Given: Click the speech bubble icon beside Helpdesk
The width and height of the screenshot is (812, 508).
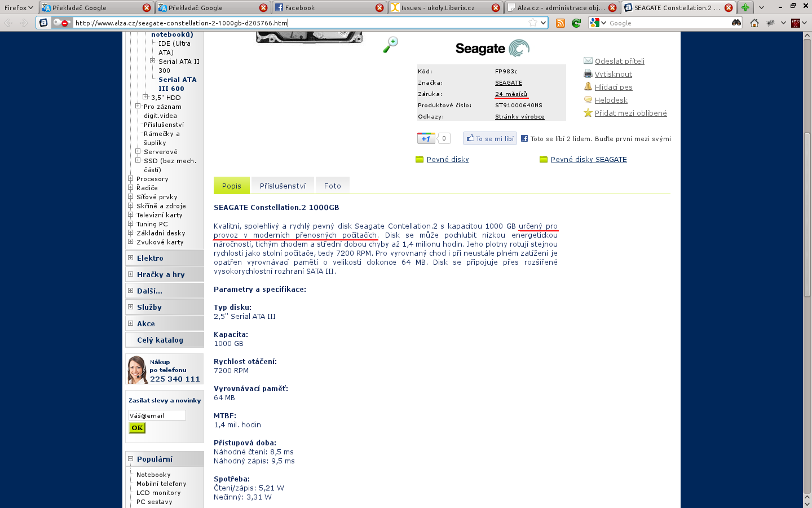Looking at the screenshot, I should pos(588,99).
